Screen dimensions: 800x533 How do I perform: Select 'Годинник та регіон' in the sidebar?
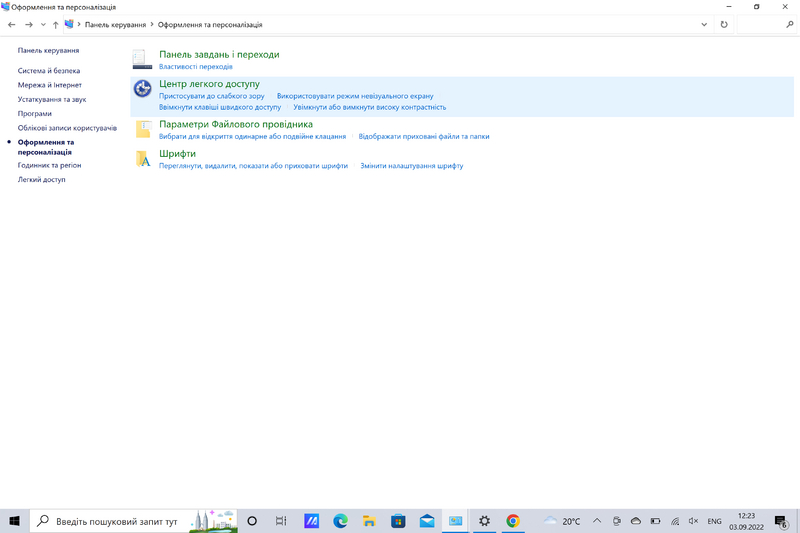coord(49,165)
